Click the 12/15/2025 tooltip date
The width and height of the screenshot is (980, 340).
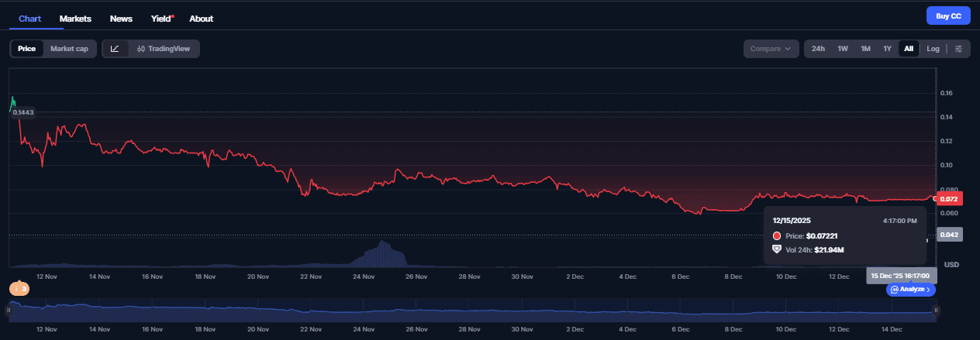coord(792,221)
